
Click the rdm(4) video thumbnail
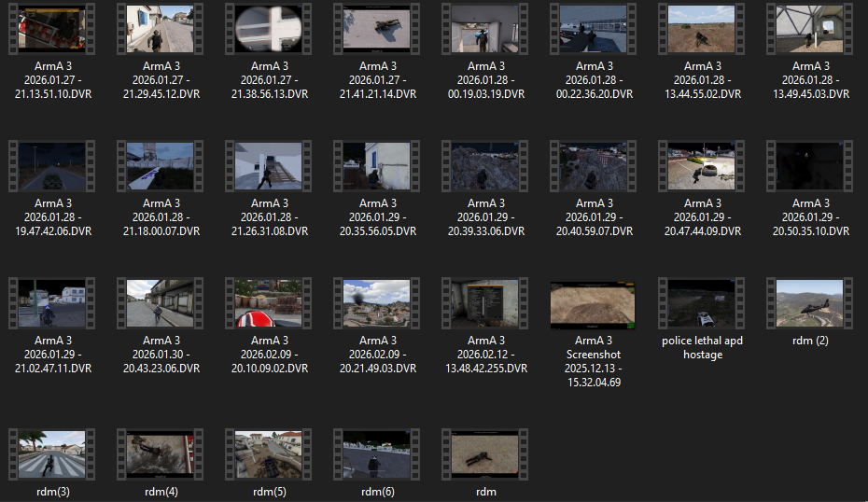(160, 453)
